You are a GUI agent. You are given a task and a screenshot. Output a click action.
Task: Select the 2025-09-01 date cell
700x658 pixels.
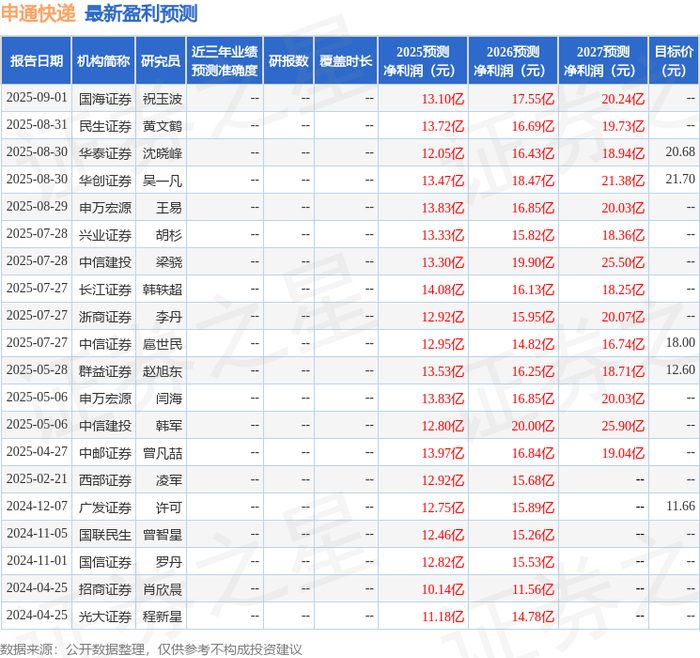click(x=37, y=98)
